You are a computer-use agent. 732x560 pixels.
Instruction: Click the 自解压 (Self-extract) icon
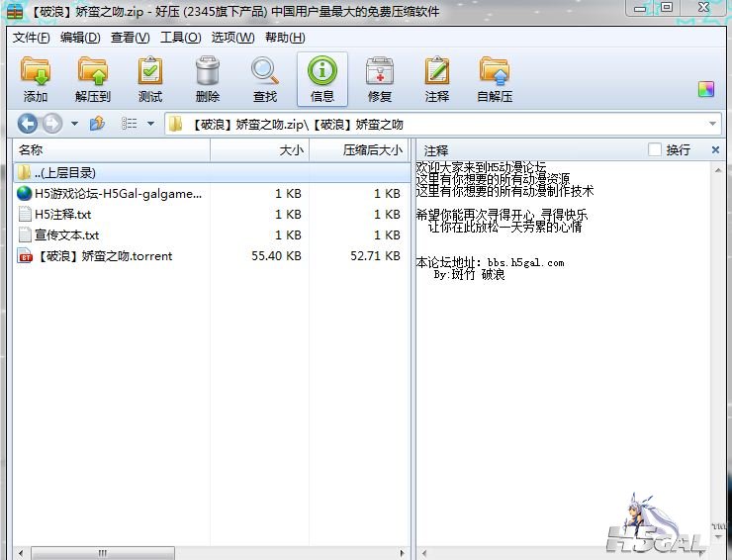495,71
